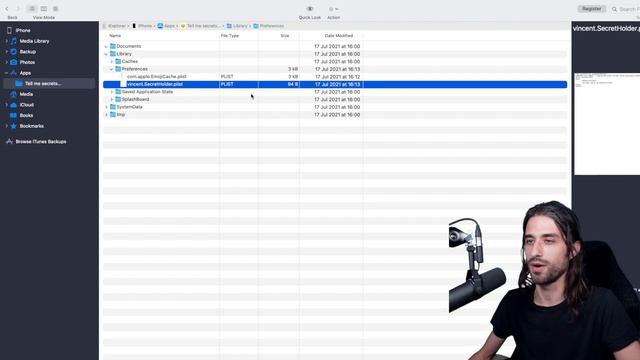Collapse the Preferences folder chevron
This screenshot has height=360, width=640.
click(x=111, y=69)
